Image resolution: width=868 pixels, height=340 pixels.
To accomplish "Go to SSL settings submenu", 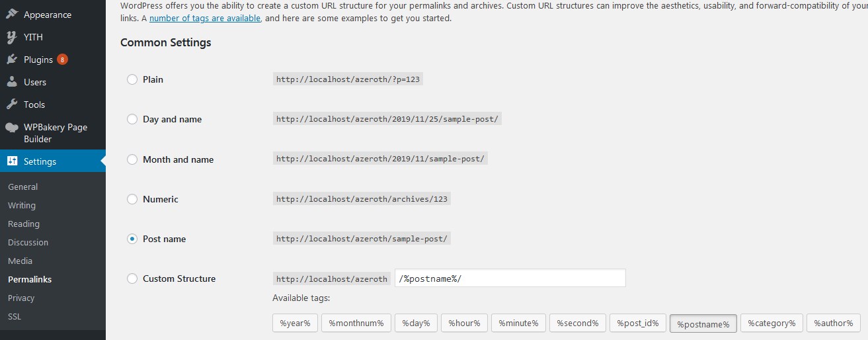I will pyautogui.click(x=15, y=317).
